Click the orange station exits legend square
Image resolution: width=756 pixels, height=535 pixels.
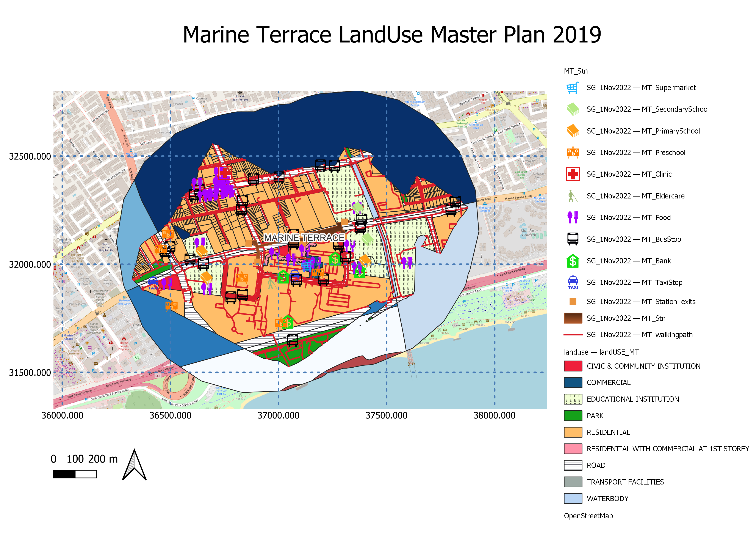tap(573, 302)
